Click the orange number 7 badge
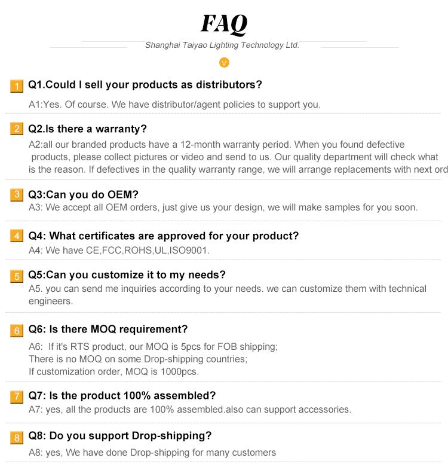This screenshot has width=448, height=476. tap(17, 396)
